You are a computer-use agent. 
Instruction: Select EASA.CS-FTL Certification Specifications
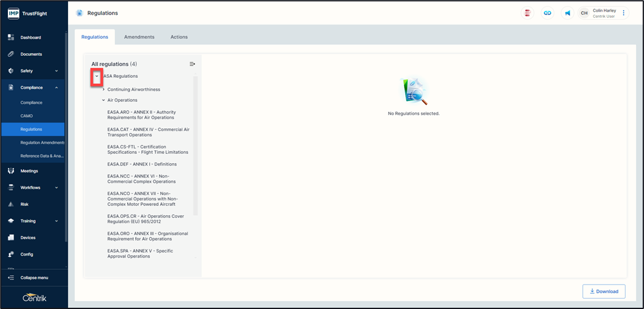148,150
